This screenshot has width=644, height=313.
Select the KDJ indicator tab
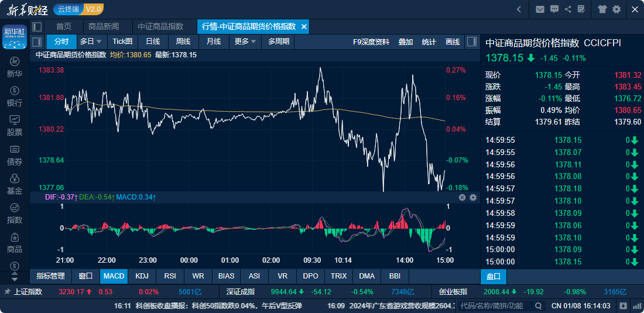coord(142,276)
